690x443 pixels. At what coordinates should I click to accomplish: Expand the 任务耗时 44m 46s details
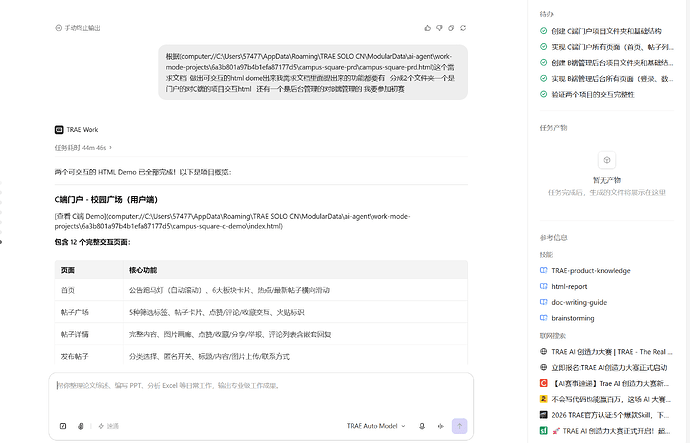(x=83, y=147)
